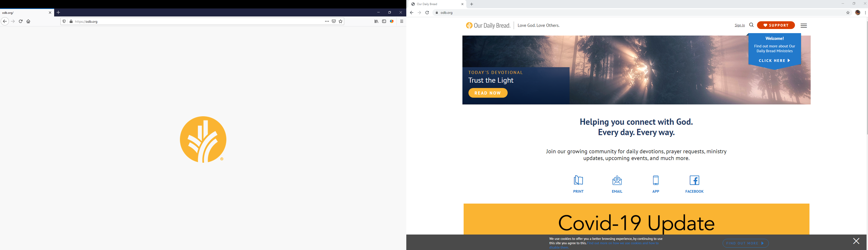Open the APP icon
This screenshot has width=868, height=250.
coord(655,181)
